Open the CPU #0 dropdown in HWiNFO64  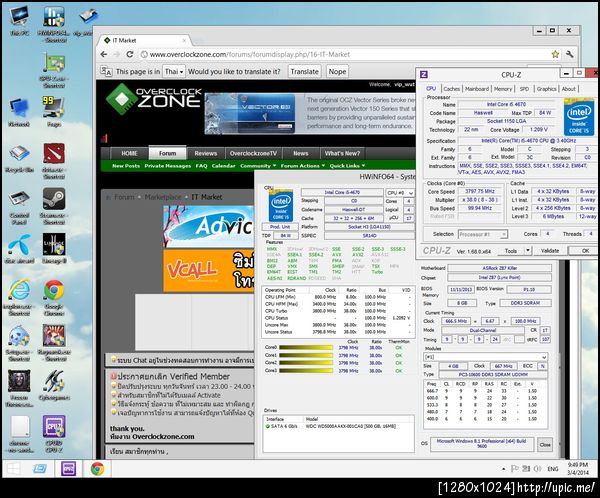[400, 193]
